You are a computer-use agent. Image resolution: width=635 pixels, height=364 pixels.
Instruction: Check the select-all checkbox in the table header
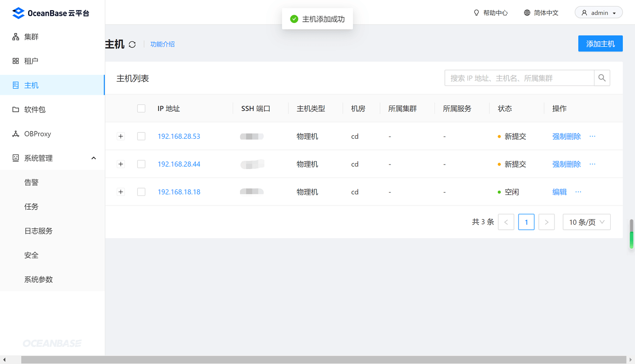point(141,108)
